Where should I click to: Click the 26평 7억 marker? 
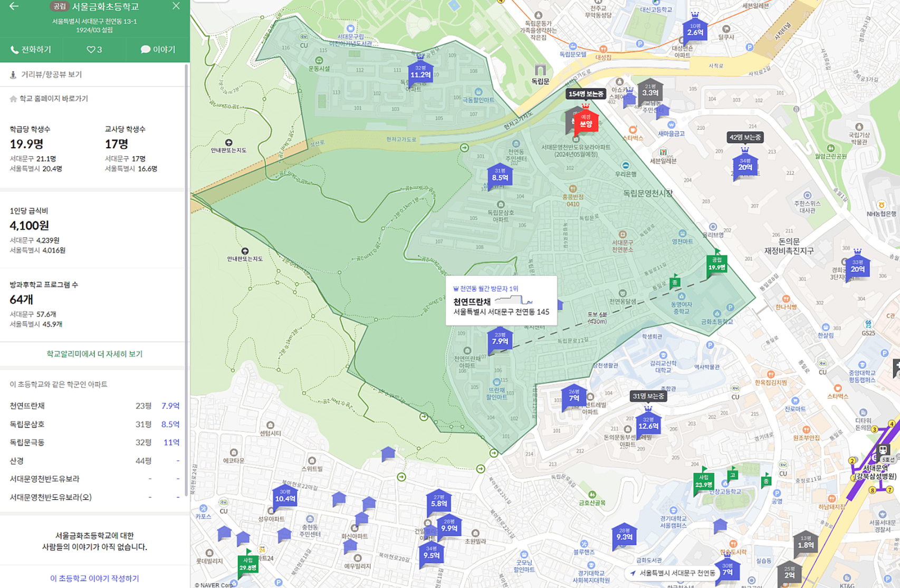tap(574, 397)
